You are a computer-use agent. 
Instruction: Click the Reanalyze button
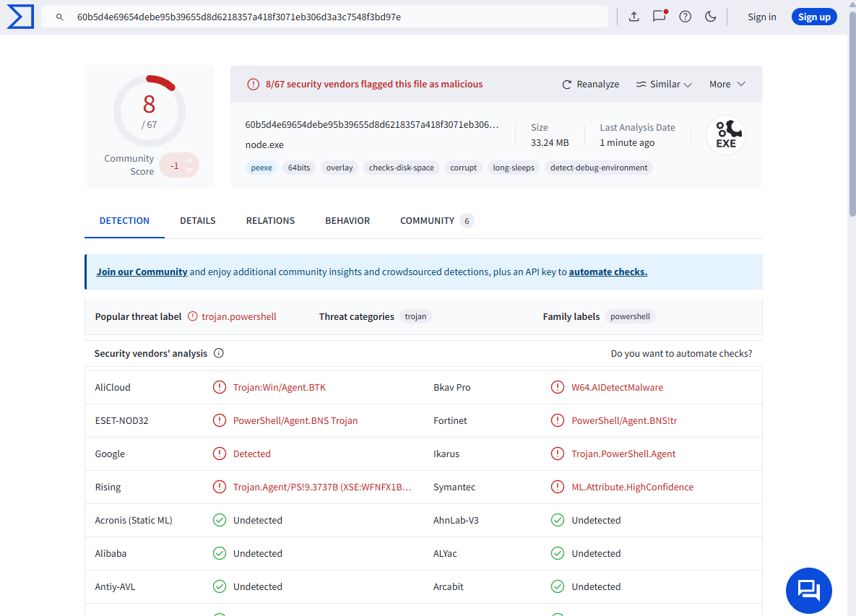click(590, 84)
